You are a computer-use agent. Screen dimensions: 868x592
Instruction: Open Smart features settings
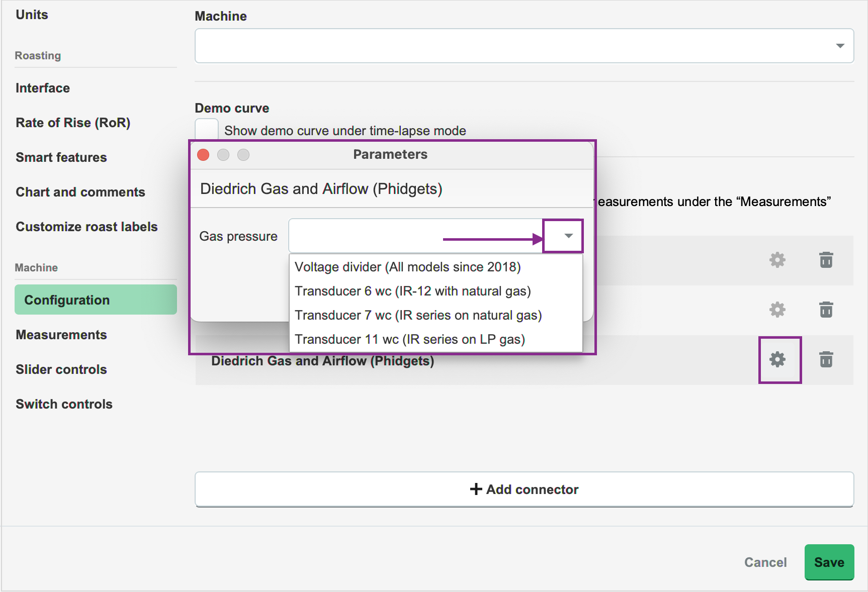coord(61,157)
